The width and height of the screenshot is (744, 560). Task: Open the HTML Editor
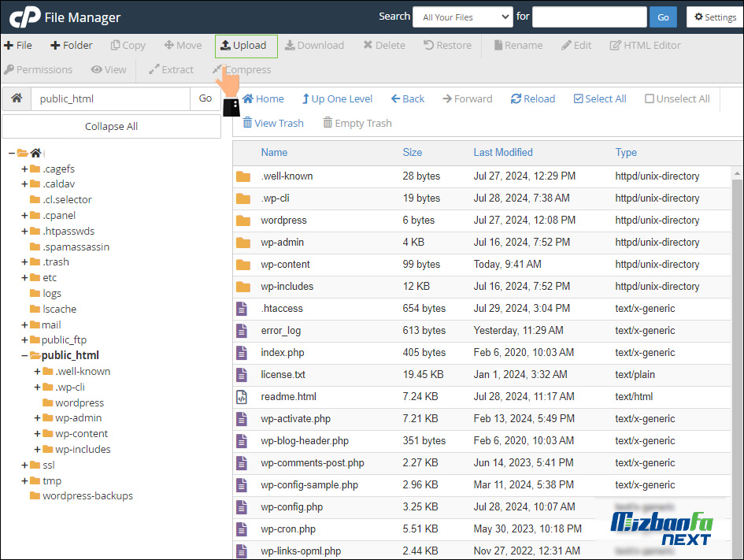coord(646,46)
